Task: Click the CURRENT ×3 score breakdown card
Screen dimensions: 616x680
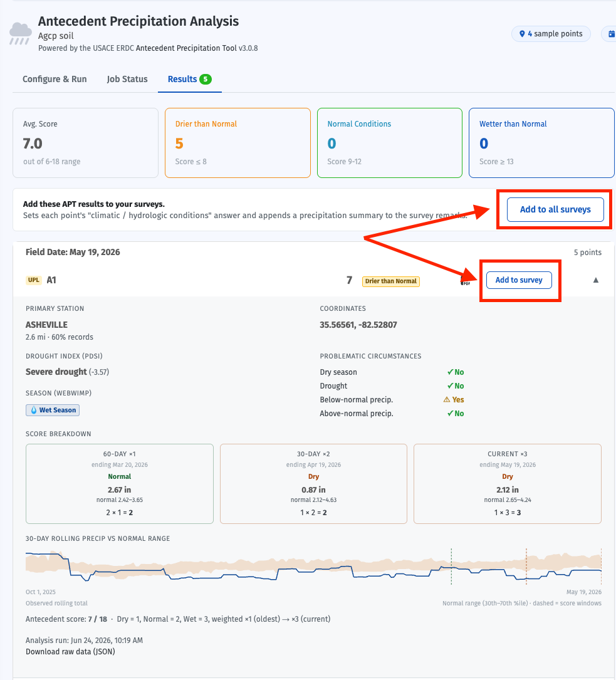Action: pyautogui.click(x=508, y=484)
